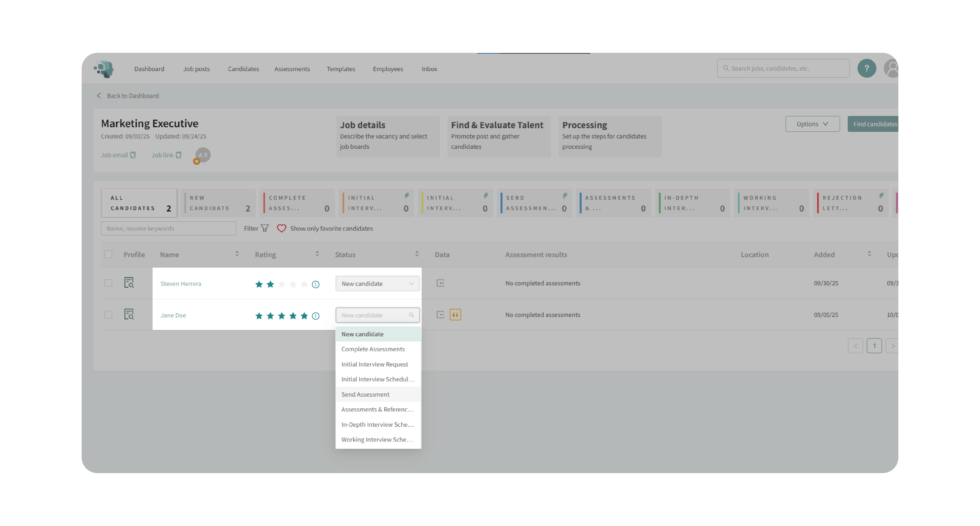Switch to the New Candidate stage tab

[218, 203]
